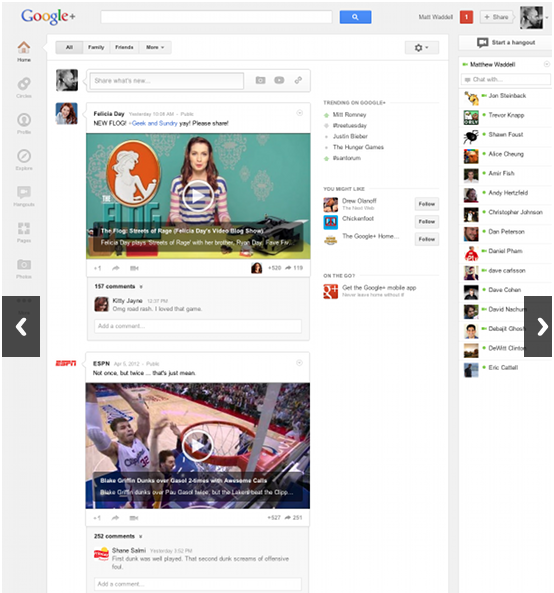Chat with Eric Cattell
Image resolution: width=554 pixels, height=593 pixels.
click(x=506, y=369)
